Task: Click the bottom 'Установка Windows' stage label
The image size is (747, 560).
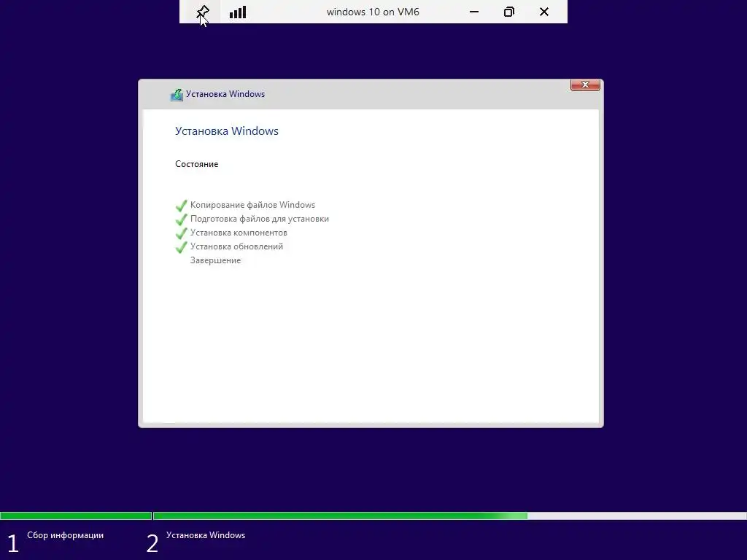Action: point(206,535)
